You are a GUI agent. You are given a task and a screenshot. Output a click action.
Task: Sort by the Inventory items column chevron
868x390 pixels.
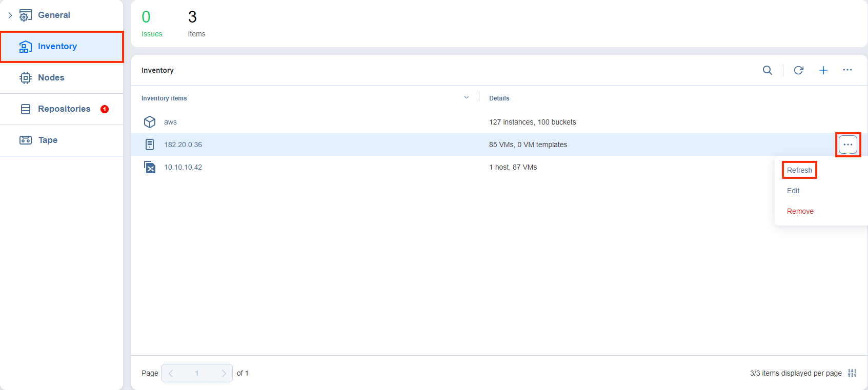pos(467,98)
